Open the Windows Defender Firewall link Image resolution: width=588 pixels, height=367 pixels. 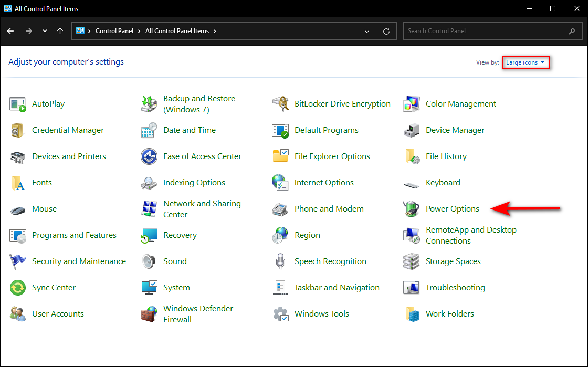[x=198, y=314]
